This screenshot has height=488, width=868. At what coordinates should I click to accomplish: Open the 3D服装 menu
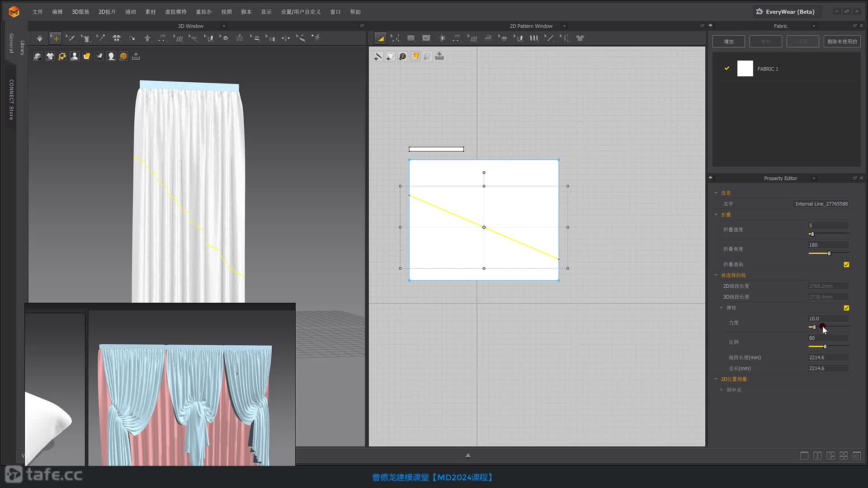pyautogui.click(x=80, y=12)
